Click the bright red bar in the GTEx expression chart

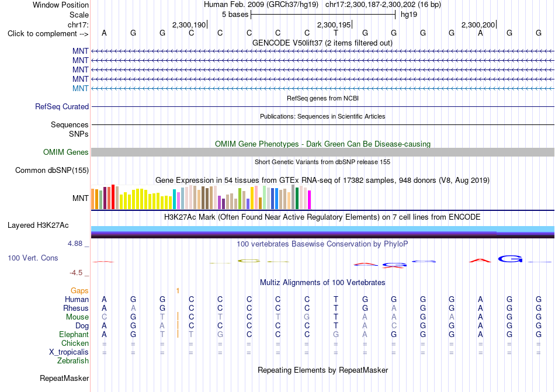pos(113,197)
